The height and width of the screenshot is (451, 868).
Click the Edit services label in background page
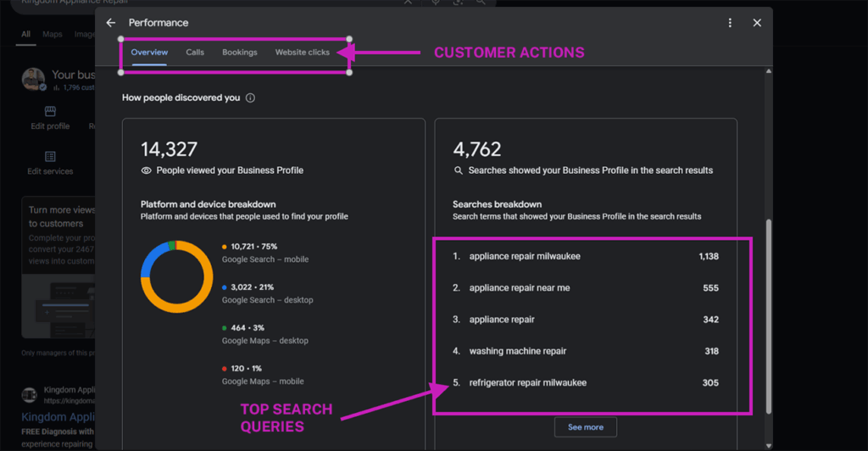(x=50, y=171)
